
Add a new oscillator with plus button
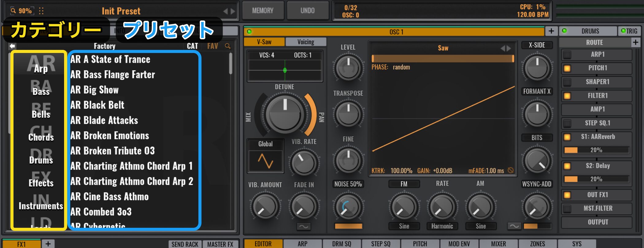[x=551, y=31]
